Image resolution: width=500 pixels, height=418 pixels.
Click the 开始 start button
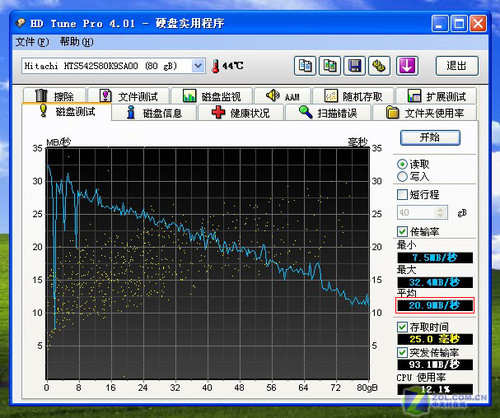[430, 137]
